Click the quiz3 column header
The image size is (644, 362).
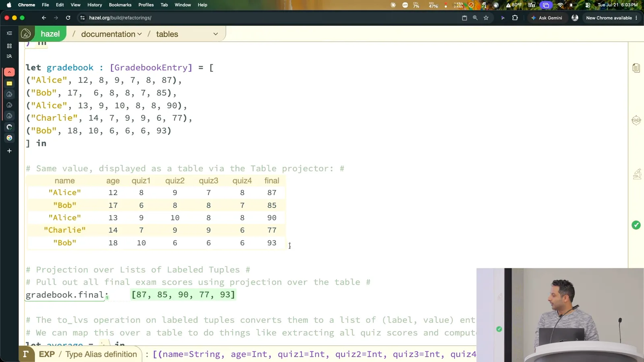[208, 181]
